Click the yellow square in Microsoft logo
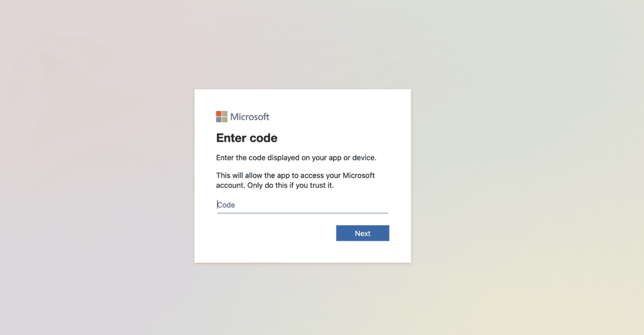Screen dimensions: 644x335 pos(225,120)
